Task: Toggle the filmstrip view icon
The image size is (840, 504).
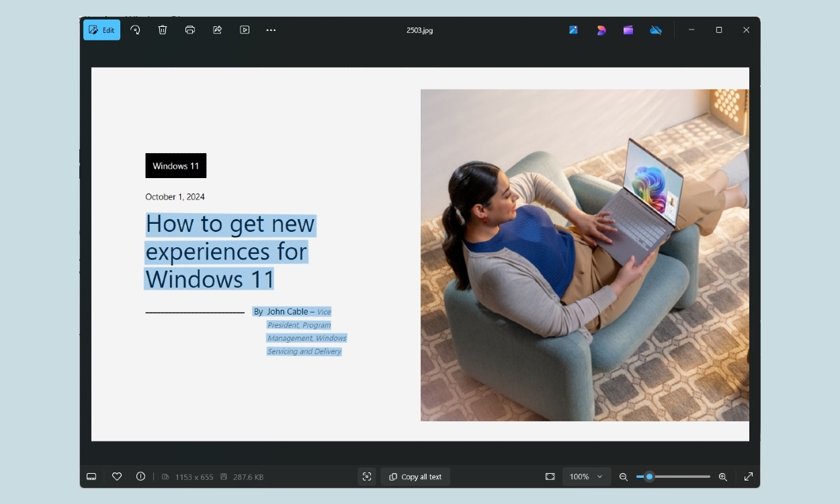Action: point(91,476)
